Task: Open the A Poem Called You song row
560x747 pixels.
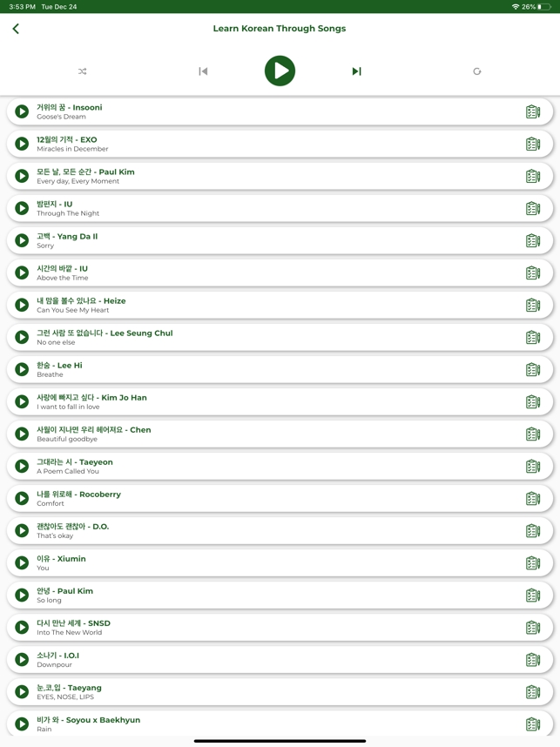Action: (x=280, y=467)
